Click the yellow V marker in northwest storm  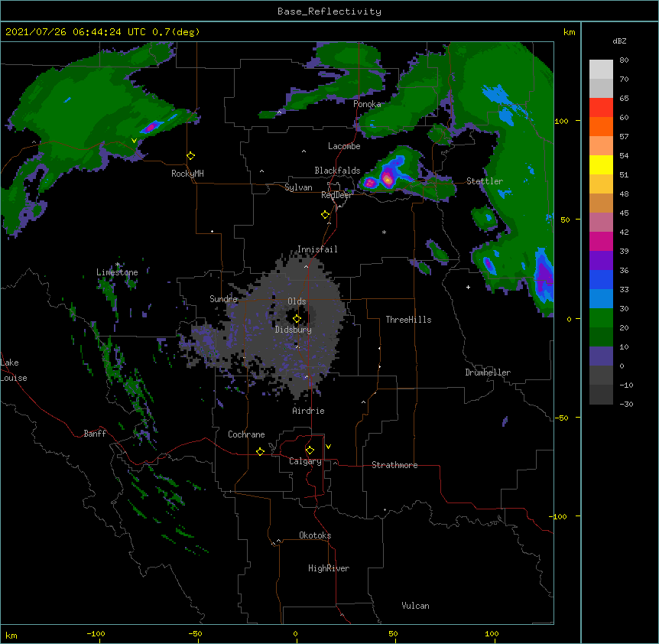point(134,141)
